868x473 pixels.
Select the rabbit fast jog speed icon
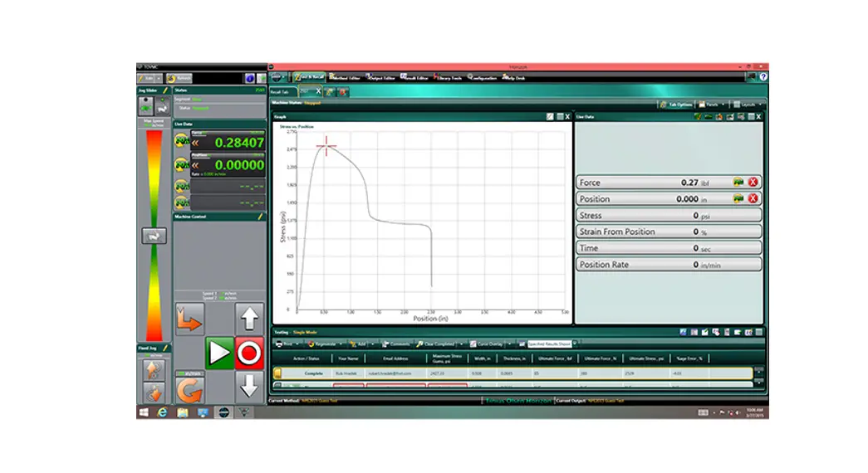coord(162,105)
